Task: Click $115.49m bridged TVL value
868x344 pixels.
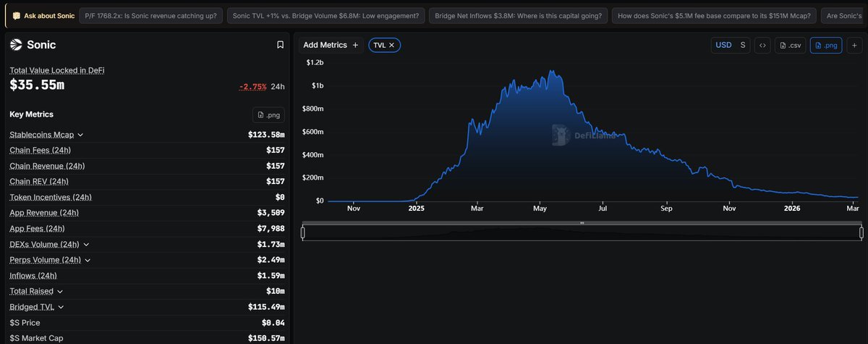Action: (x=265, y=307)
